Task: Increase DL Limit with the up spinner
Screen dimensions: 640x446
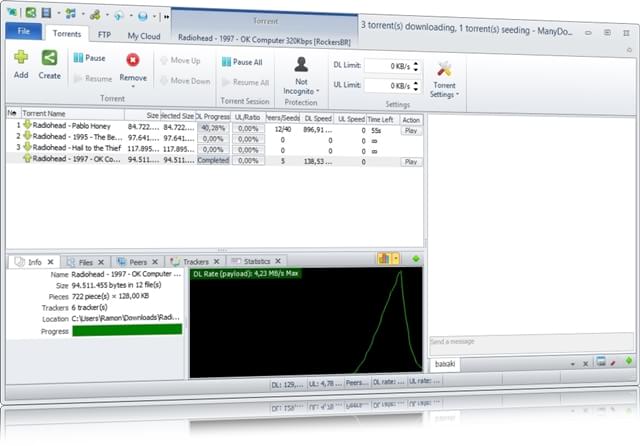Action: [416, 63]
